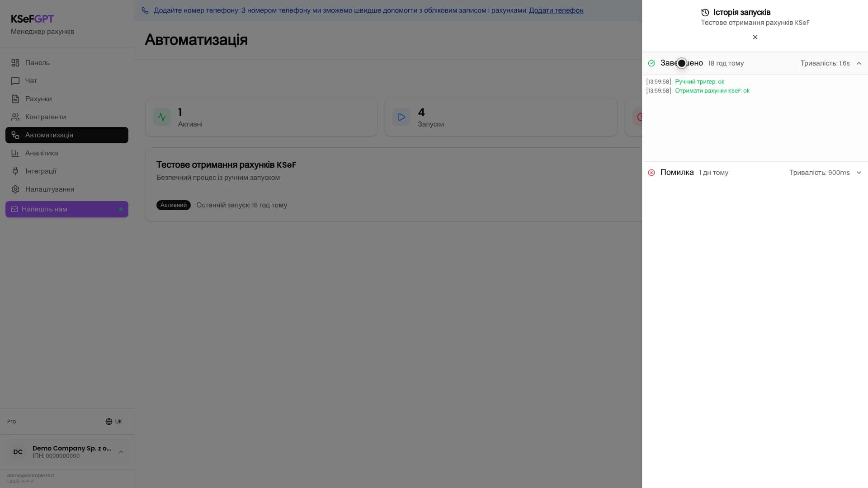868x488 pixels.
Task: Click the Тривалість: 1.6s text
Action: pos(825,63)
